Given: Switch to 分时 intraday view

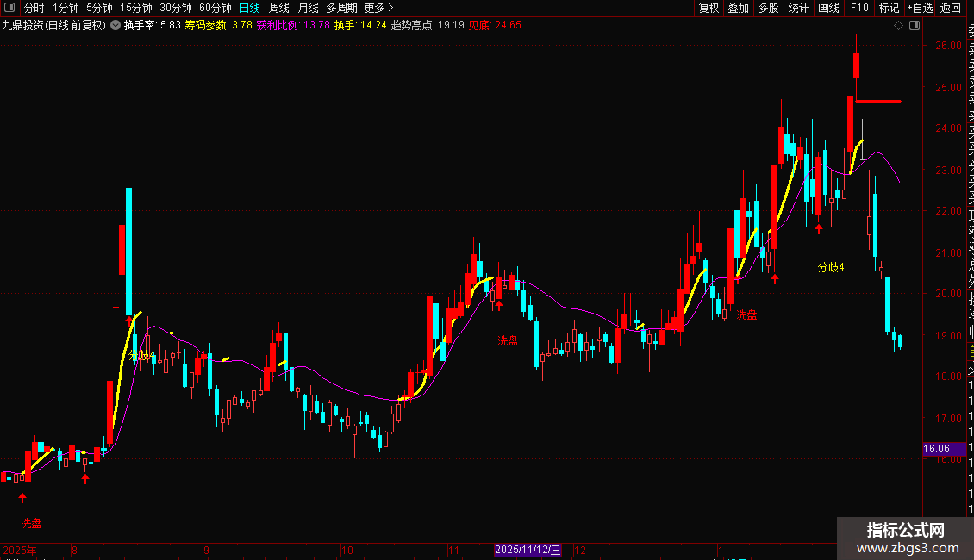Looking at the screenshot, I should coord(34,8).
